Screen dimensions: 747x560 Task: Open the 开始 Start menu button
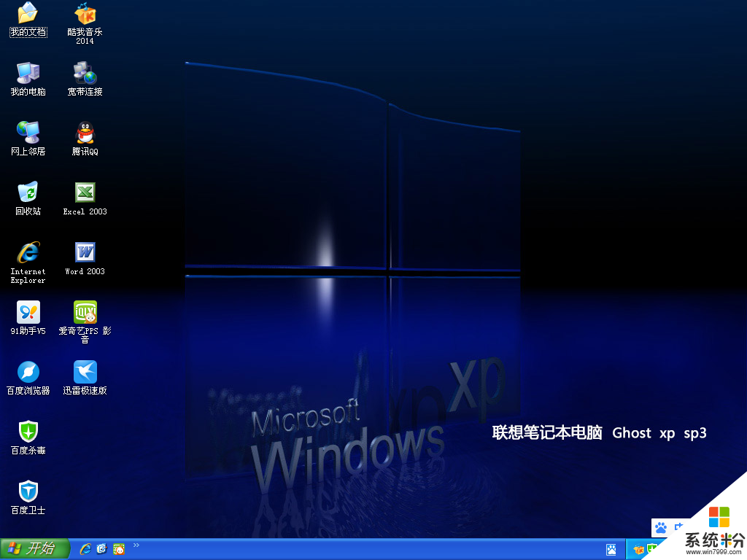[x=34, y=549]
